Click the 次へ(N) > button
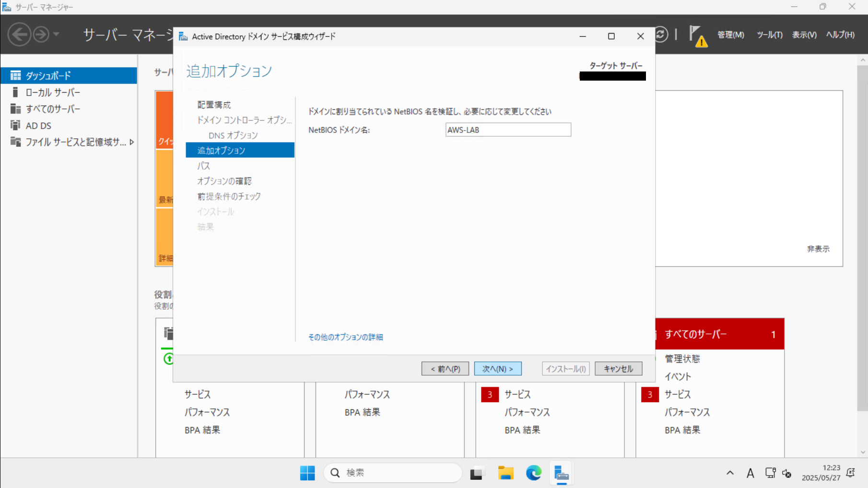This screenshot has height=488, width=868. (498, 369)
